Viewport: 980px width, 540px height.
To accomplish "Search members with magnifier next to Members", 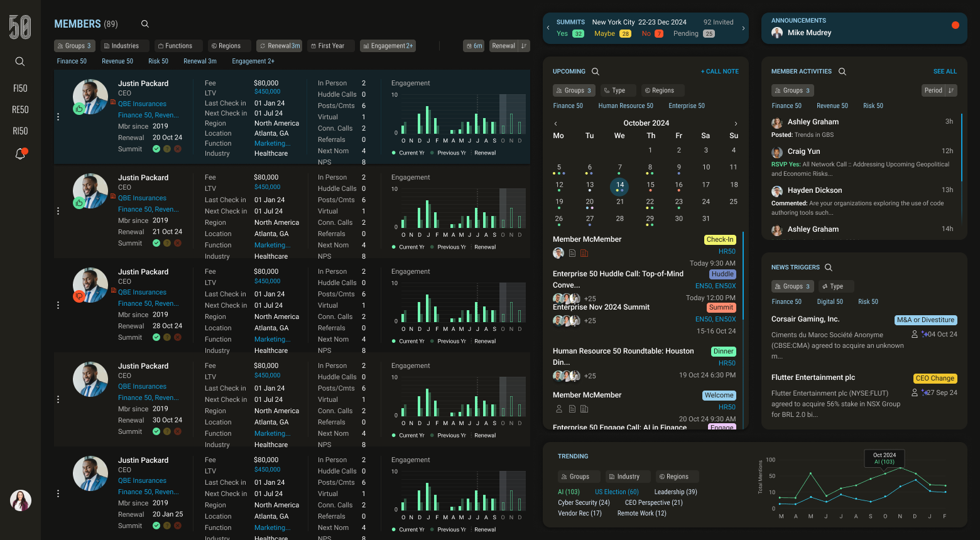I will click(145, 24).
